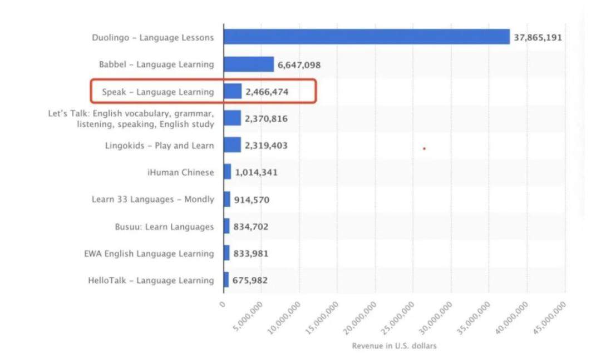Screen dimensions: 601x364
Task: Click the 30,000,000 axis tick label
Action: (x=435, y=318)
